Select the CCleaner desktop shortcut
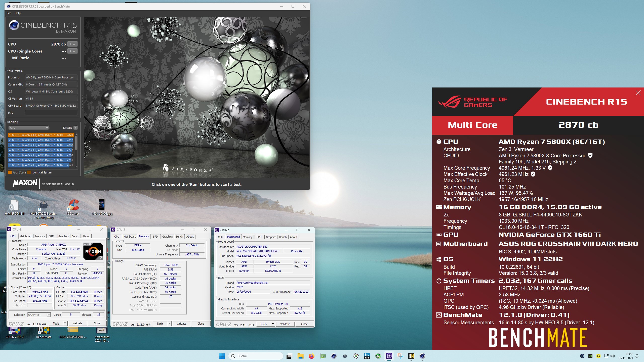Viewport: 644px width, 362px height. [73, 207]
